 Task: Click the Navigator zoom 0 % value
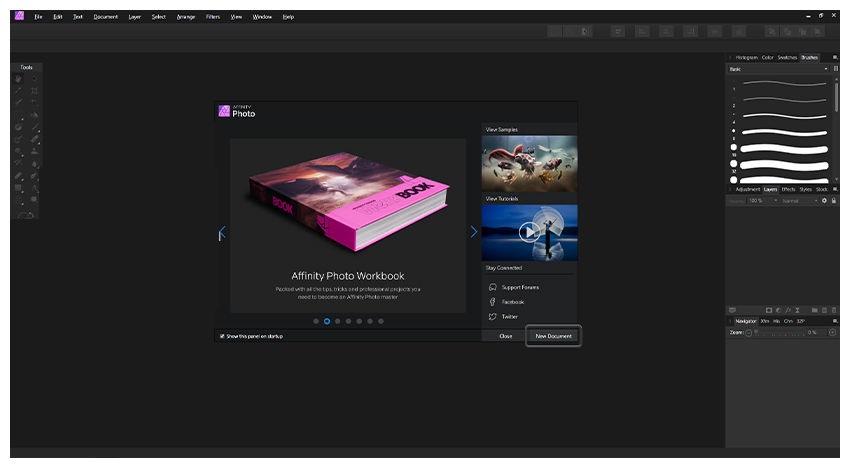pyautogui.click(x=812, y=332)
